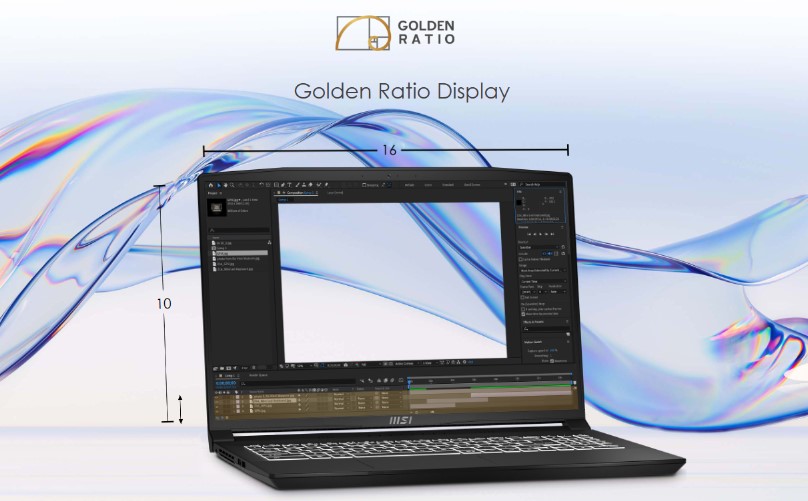Open the Render Queue tab
This screenshot has height=501, width=808.
[x=258, y=375]
